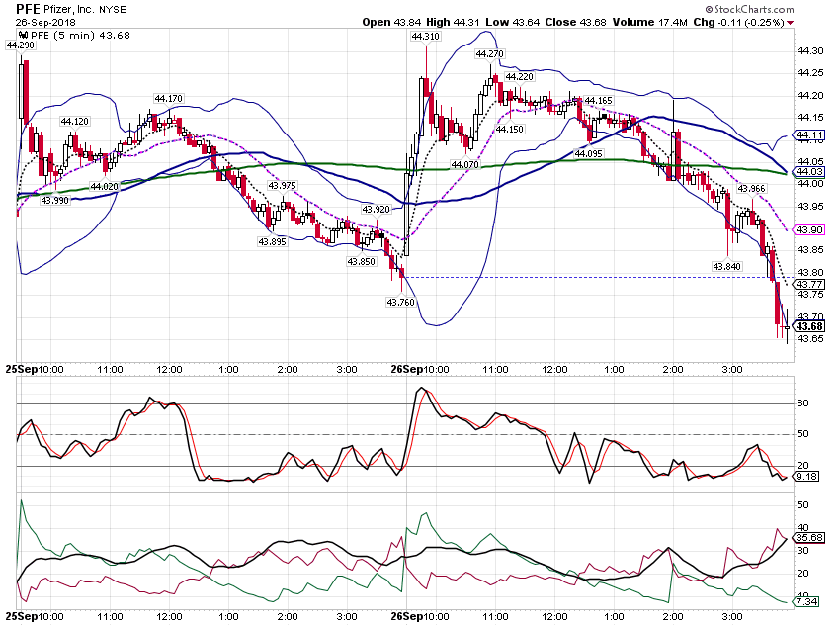Click the 35.68 ADX value tag
The width and height of the screenshot is (840, 626).
coord(809,538)
